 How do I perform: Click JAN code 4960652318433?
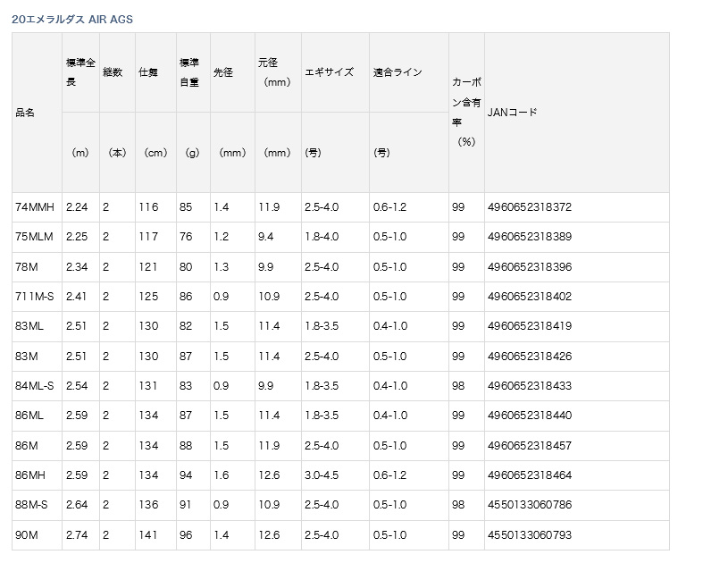(x=530, y=386)
